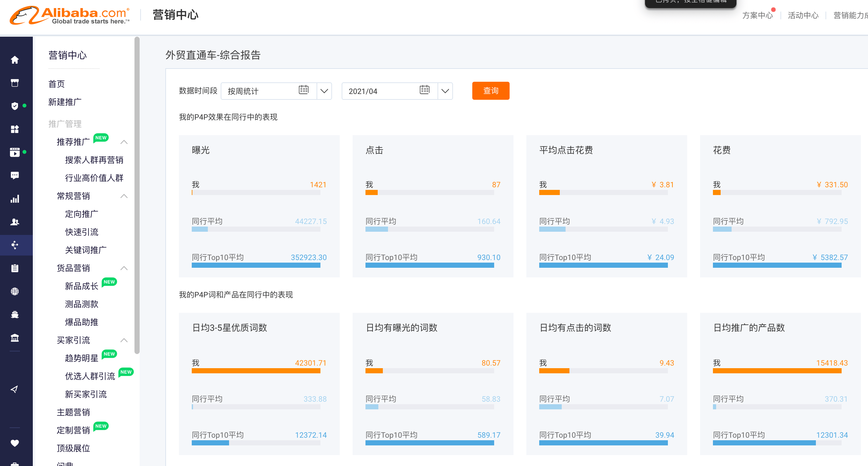Open 关键词推广 in the side menu
This screenshot has width=868, height=466.
point(86,250)
